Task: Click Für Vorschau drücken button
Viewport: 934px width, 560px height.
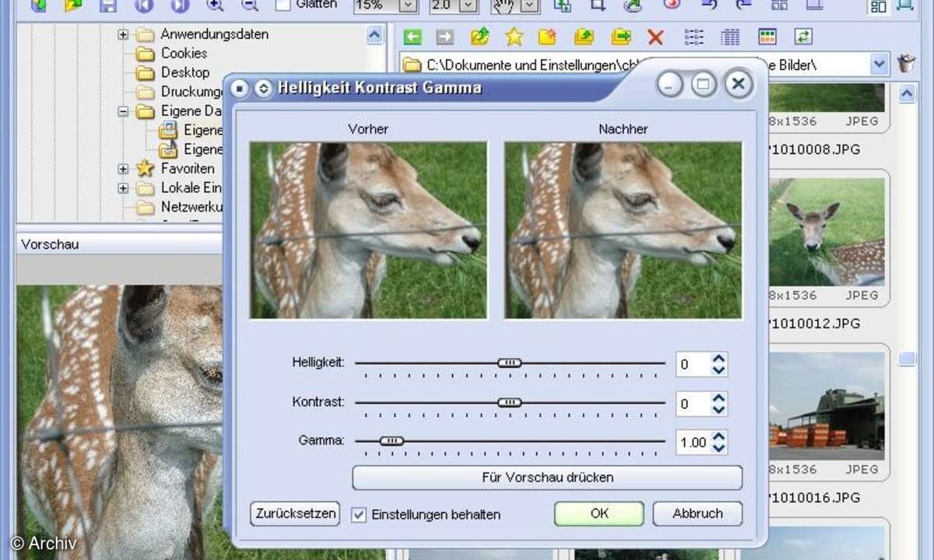Action: 547,478
